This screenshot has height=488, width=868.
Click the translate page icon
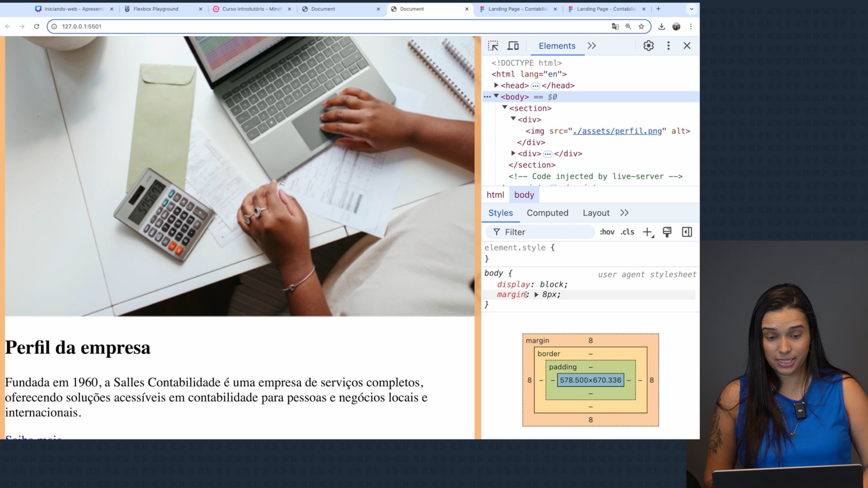pyautogui.click(x=615, y=27)
